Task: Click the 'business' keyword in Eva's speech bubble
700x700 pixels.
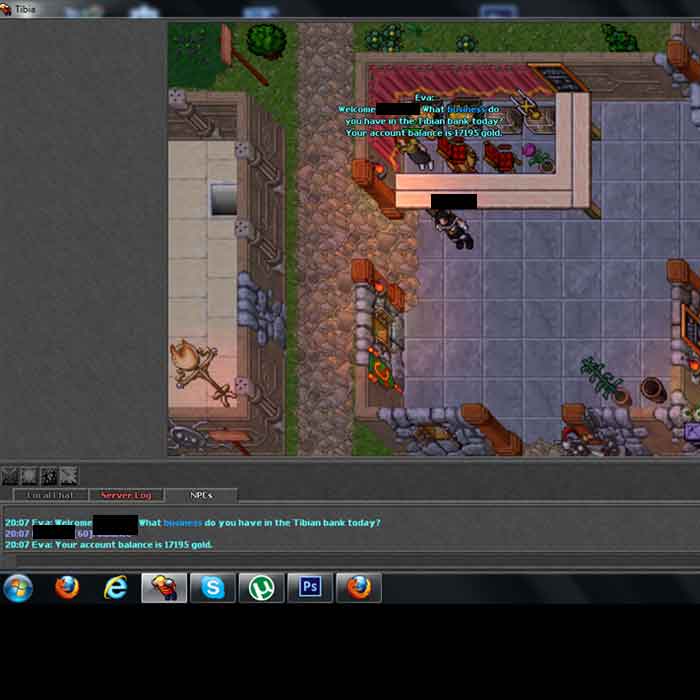Action: pyautogui.click(x=466, y=109)
